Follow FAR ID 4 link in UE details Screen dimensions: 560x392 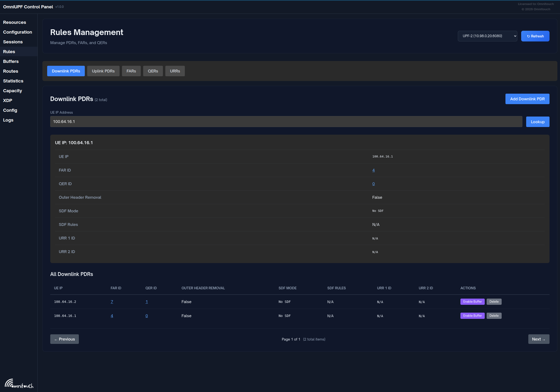[373, 170]
